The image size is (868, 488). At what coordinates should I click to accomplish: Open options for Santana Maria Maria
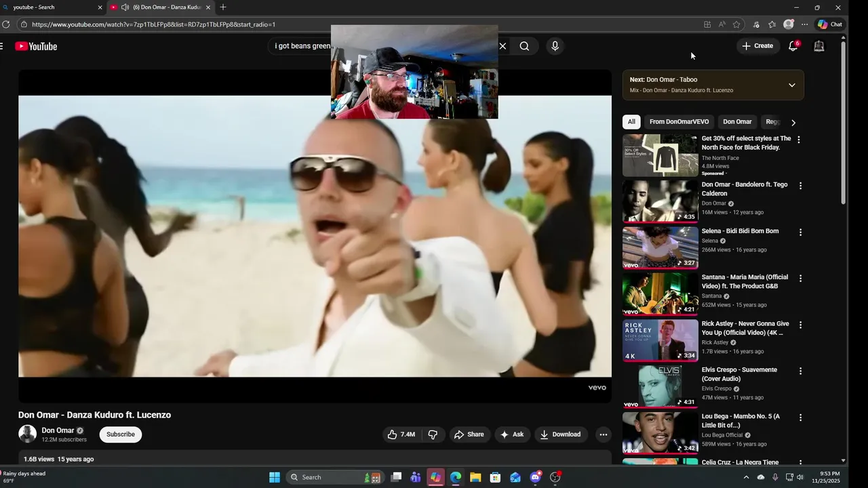800,278
